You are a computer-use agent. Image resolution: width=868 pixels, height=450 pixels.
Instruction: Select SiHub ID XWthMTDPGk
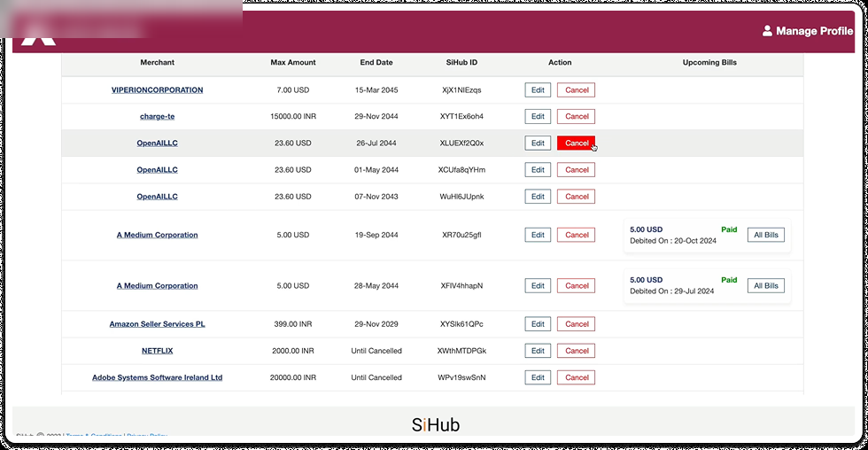461,351
